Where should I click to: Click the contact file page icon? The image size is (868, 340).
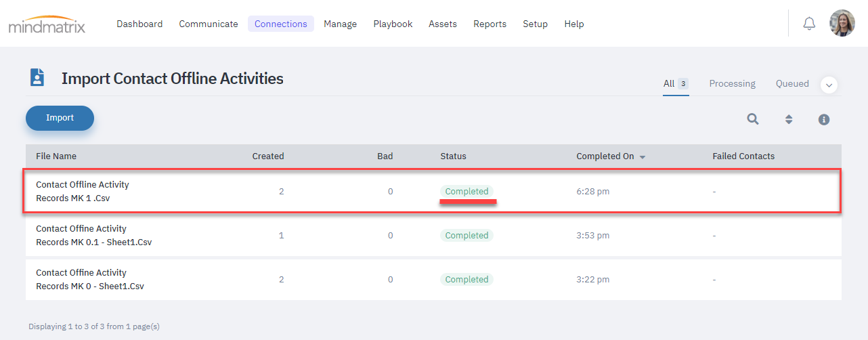coord(37,77)
